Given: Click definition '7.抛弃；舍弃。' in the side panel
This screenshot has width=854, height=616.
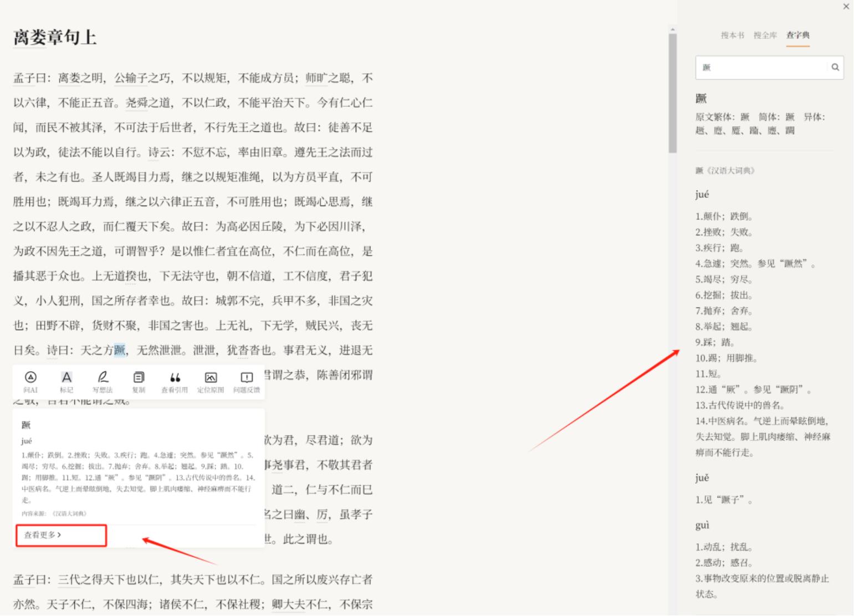Looking at the screenshot, I should pos(724,311).
